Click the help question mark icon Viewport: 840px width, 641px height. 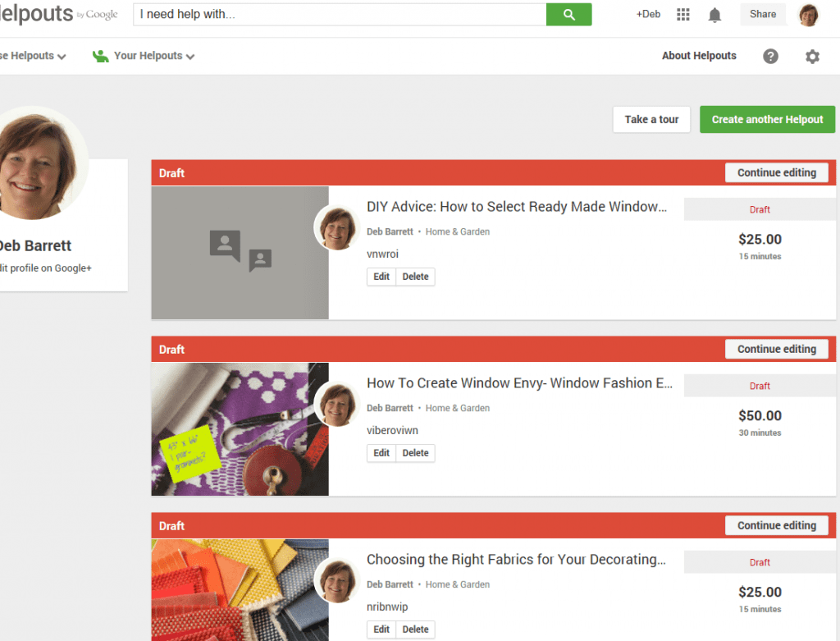pyautogui.click(x=770, y=57)
